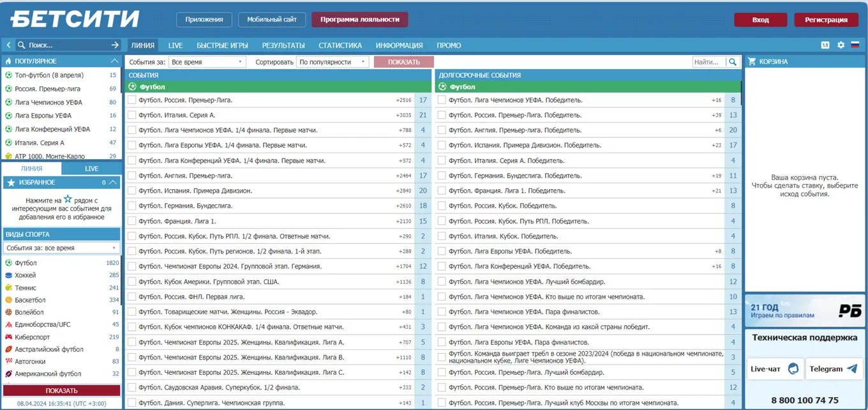Image resolution: width=868 pixels, height=410 pixels.
Task: Click the Найти search input field
Action: click(x=709, y=62)
